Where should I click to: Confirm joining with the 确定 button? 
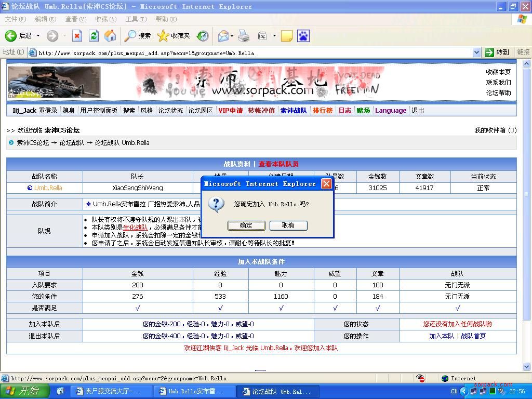coord(246,225)
